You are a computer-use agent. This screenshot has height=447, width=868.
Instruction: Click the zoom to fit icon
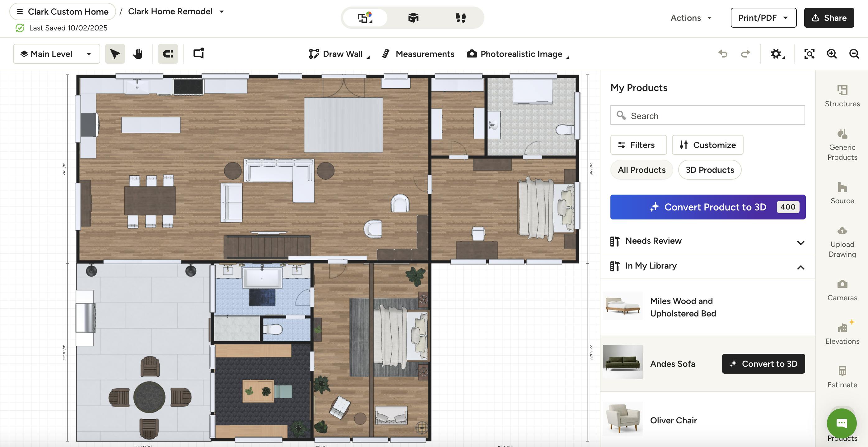[x=810, y=54]
